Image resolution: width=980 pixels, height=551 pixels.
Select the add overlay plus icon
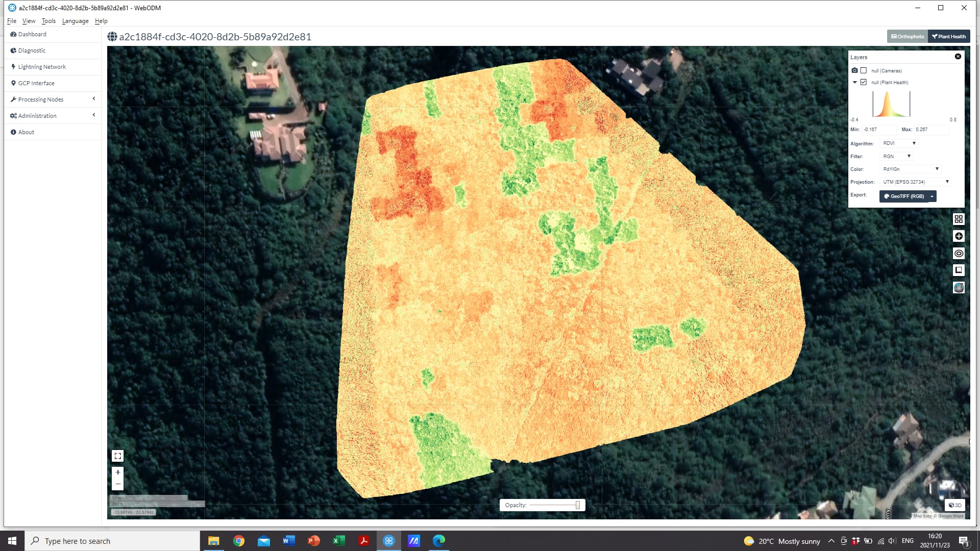(x=959, y=236)
